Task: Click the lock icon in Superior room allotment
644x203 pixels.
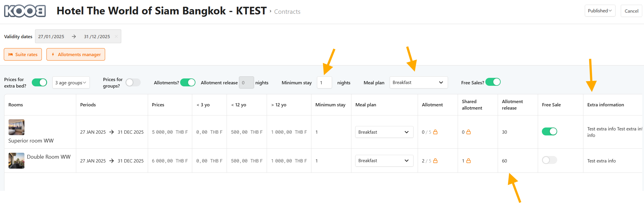Action: click(x=435, y=132)
